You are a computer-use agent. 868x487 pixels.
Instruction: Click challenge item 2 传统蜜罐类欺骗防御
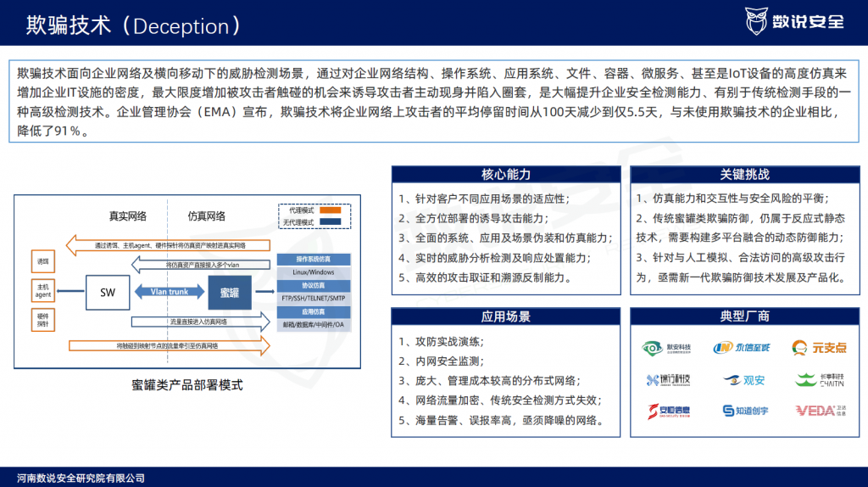coord(741,227)
